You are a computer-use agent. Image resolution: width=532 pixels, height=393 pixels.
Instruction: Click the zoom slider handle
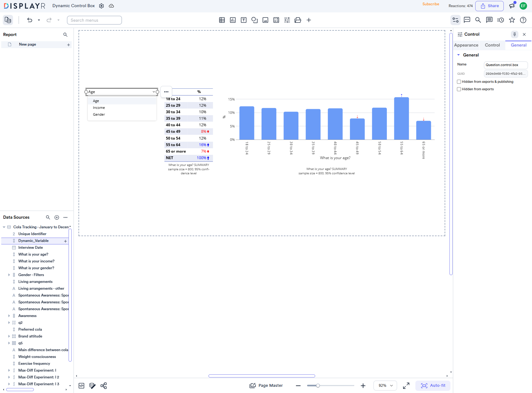(318, 386)
